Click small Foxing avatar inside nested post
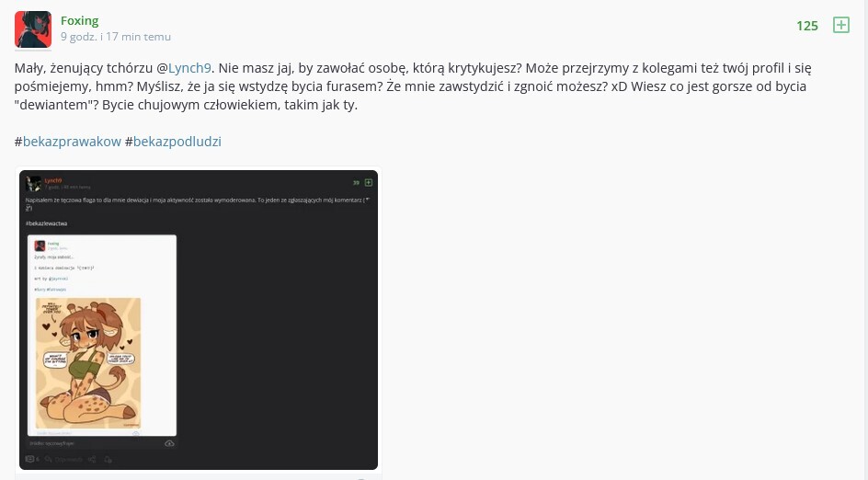This screenshot has height=480, width=868. [40, 246]
